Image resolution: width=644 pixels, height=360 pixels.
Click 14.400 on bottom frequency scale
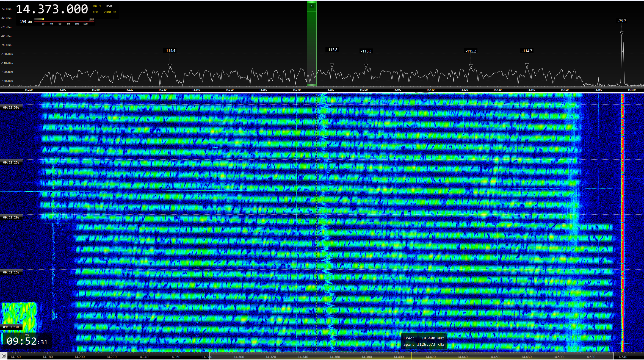click(x=399, y=357)
